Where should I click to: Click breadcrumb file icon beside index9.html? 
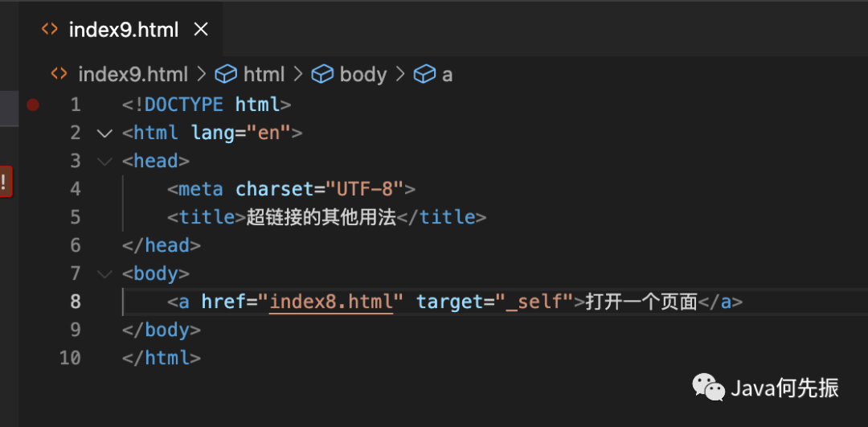[59, 75]
